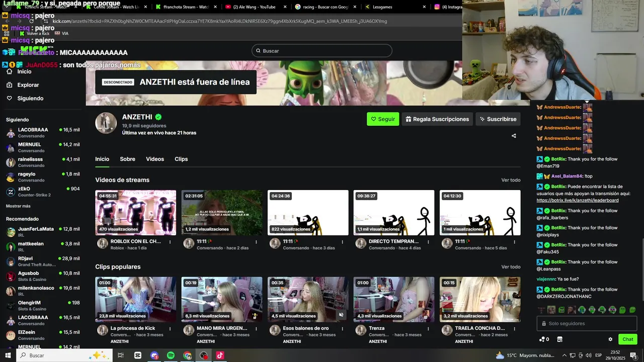The image size is (644, 362).
Task: Open CapCut from the taskbar
Action: point(138,355)
